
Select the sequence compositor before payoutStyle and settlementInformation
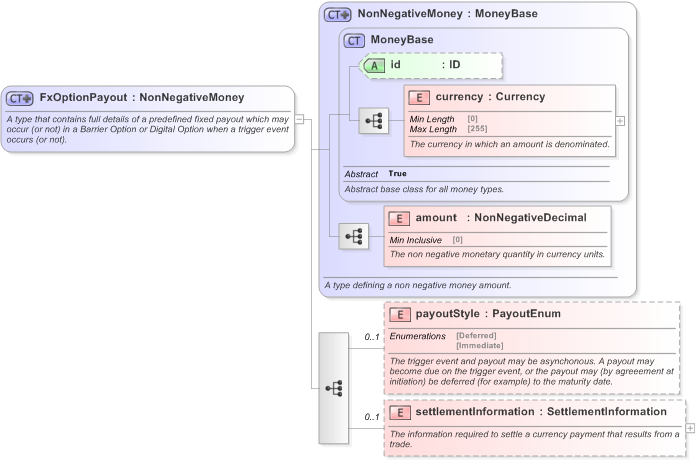pos(334,388)
